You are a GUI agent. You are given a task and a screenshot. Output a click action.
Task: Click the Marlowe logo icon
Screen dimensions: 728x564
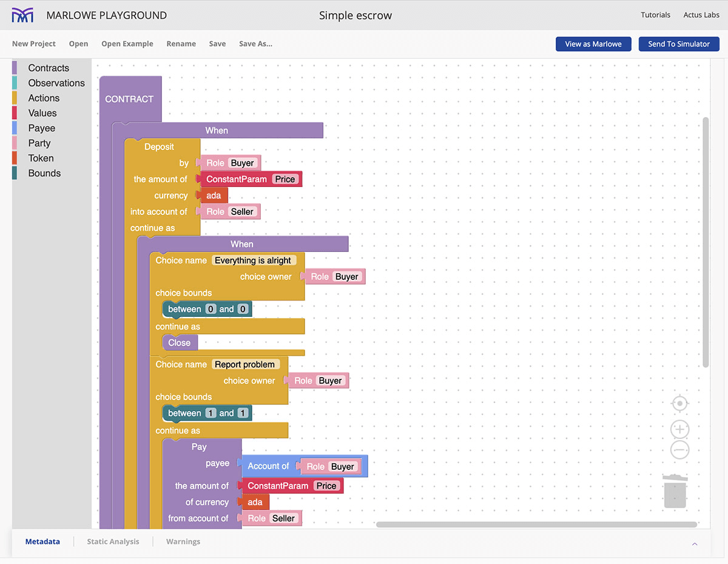23,16
